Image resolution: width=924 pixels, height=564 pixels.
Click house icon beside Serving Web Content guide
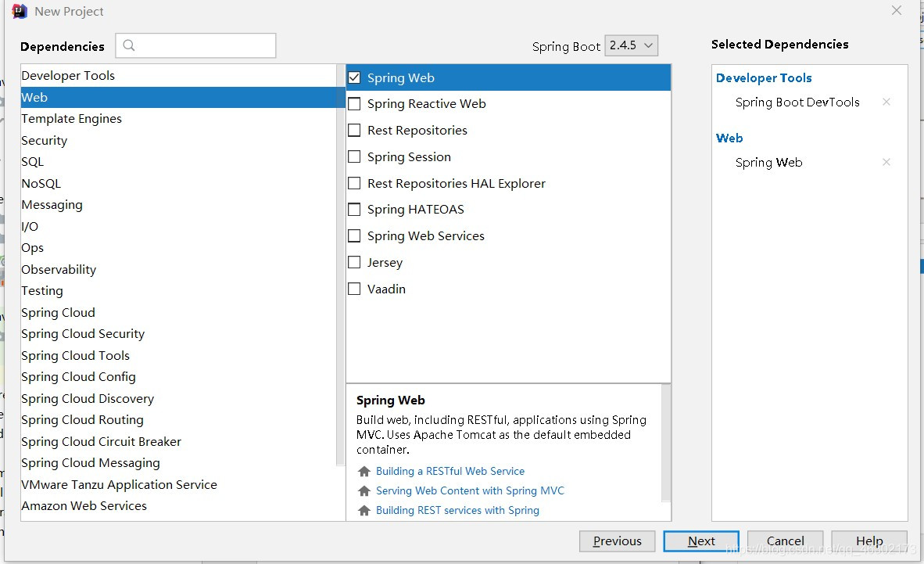[x=364, y=490]
